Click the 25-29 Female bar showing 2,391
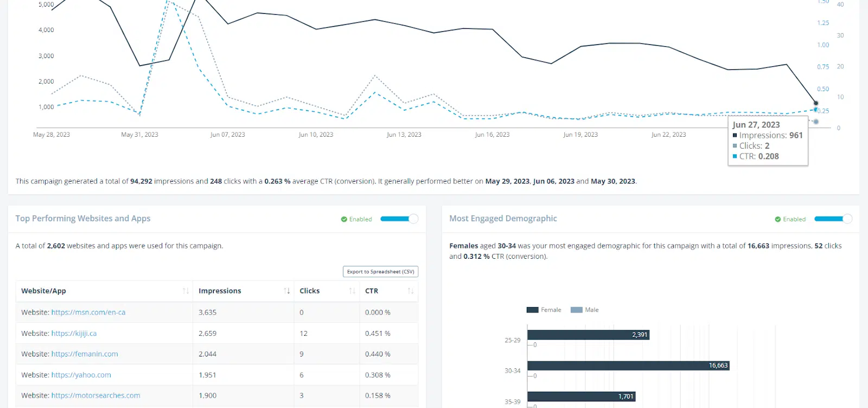This screenshot has height=408, width=868. [x=588, y=335]
